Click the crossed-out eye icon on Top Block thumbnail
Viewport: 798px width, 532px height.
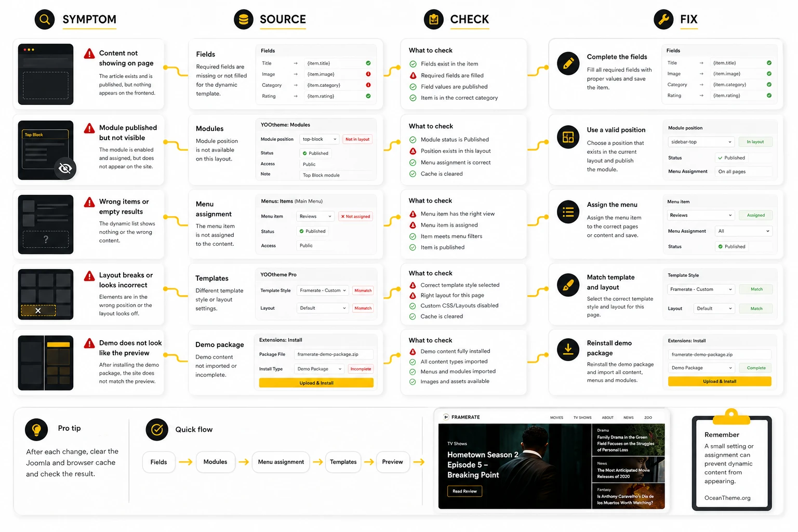pyautogui.click(x=65, y=168)
